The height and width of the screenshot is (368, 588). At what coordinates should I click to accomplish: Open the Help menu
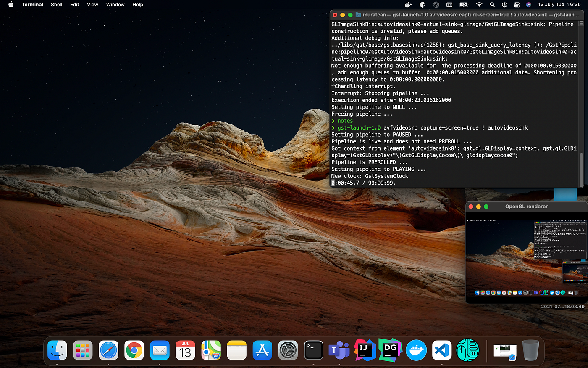pyautogui.click(x=138, y=5)
